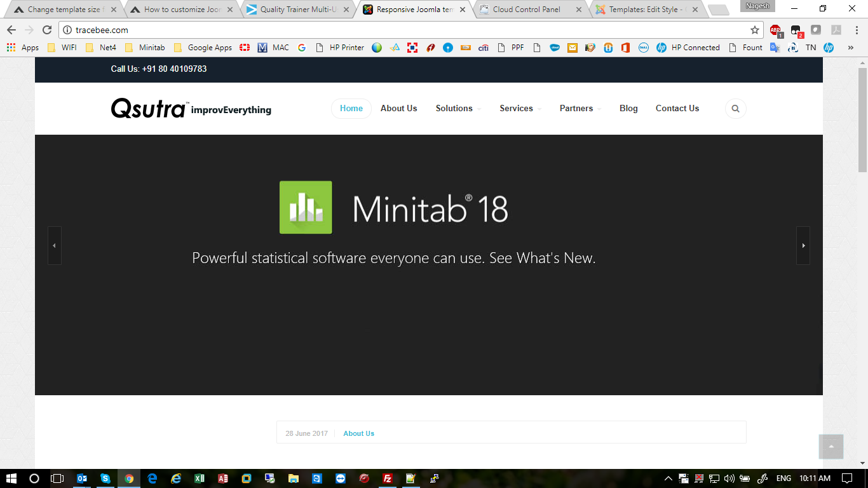The width and height of the screenshot is (868, 488).
Task: Go back using the browser back arrow
Action: coord(11,30)
